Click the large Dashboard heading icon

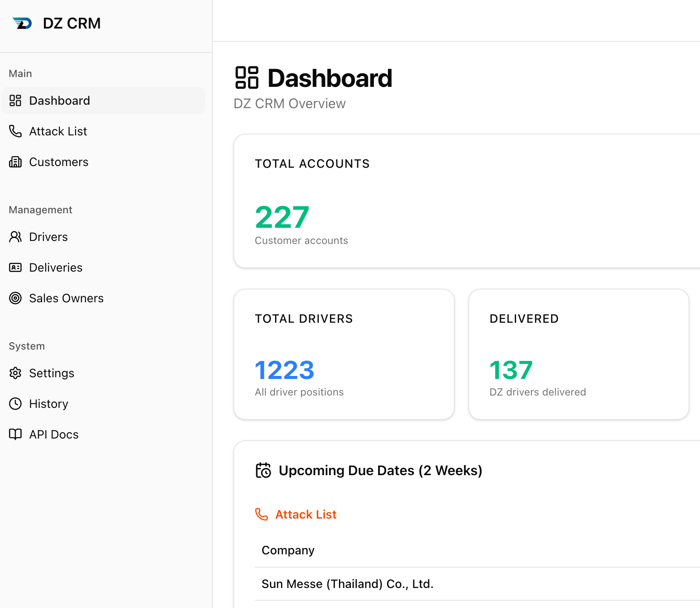(247, 77)
